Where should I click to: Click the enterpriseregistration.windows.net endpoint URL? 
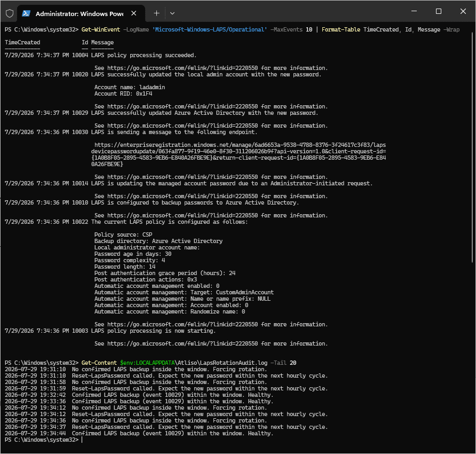[x=239, y=155]
